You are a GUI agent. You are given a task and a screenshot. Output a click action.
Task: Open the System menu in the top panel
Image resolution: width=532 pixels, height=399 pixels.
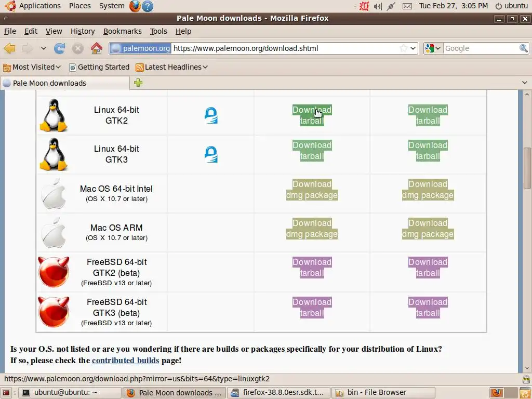coord(112,6)
